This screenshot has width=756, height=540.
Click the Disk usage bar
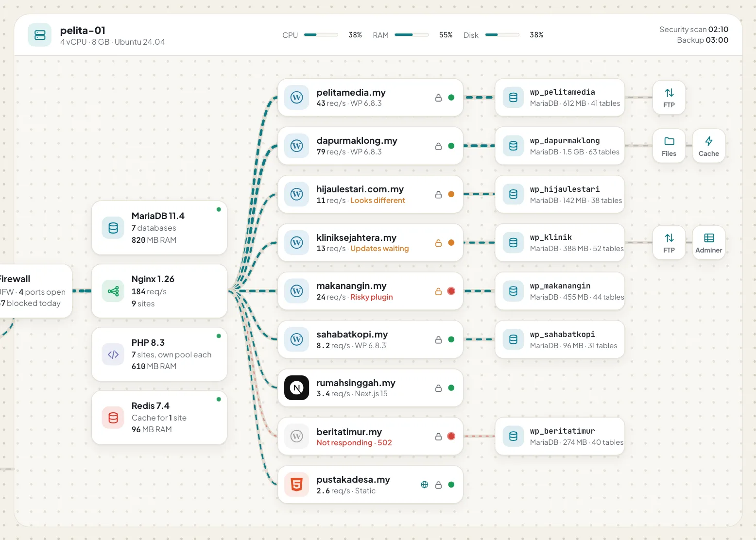(502, 35)
